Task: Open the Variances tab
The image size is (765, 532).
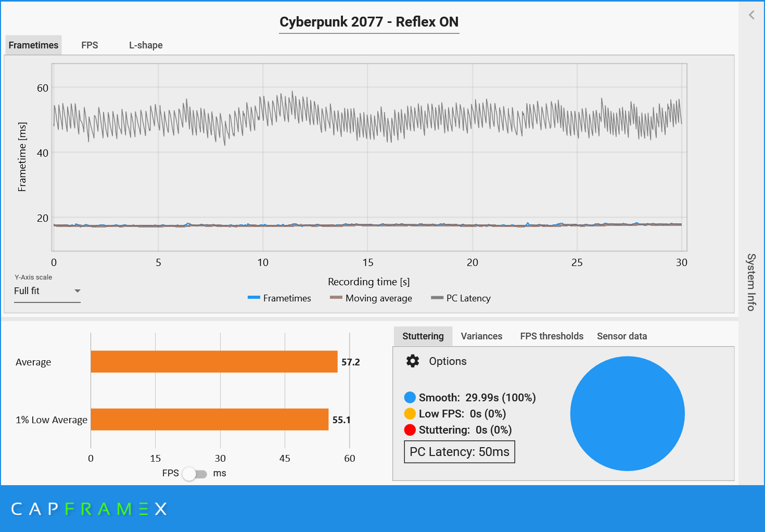Action: [x=481, y=336]
